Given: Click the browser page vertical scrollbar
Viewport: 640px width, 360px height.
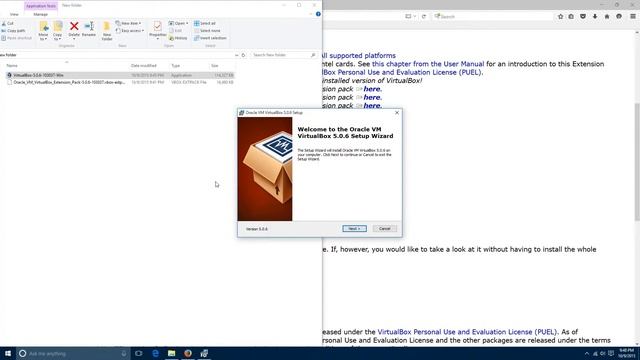Looking at the screenshot, I should pos(637,162).
